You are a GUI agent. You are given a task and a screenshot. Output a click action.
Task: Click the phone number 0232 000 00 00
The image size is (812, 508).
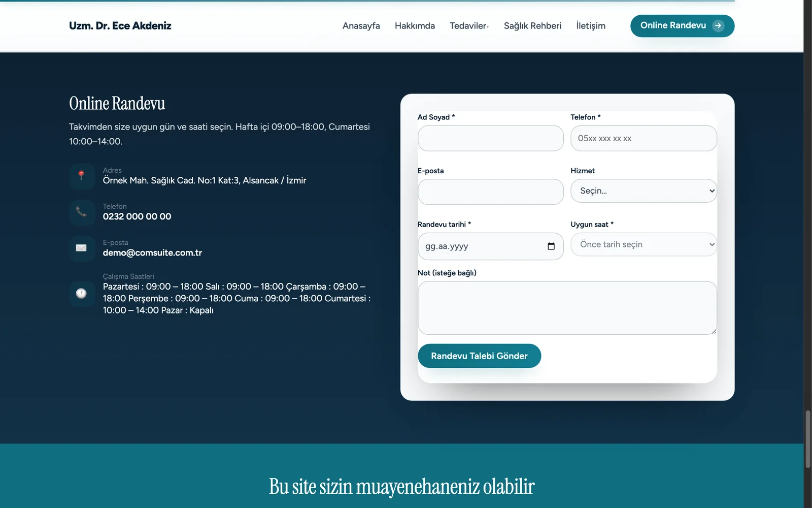click(137, 216)
